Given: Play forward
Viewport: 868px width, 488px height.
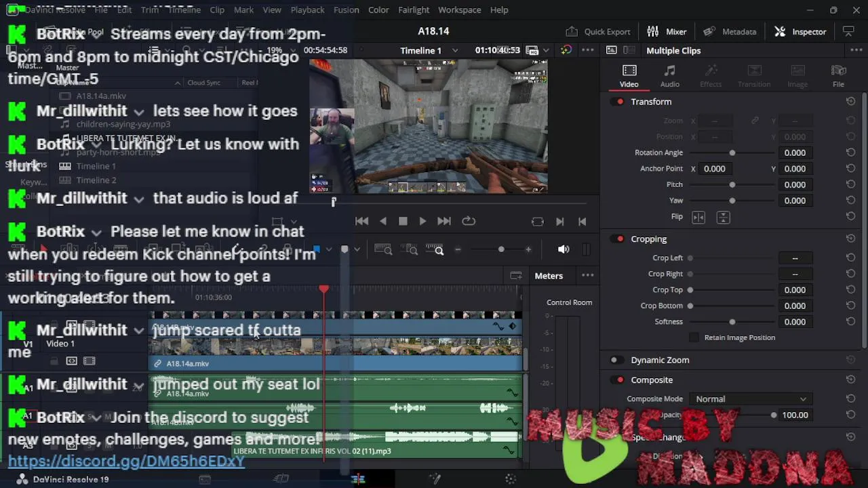Looking at the screenshot, I should [422, 221].
